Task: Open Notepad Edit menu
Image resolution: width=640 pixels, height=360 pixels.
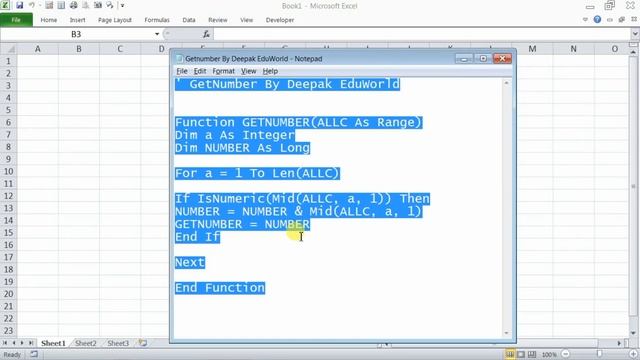Action: click(200, 71)
